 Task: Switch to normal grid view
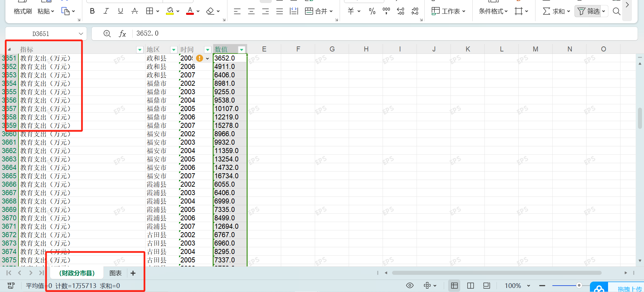[x=454, y=286]
